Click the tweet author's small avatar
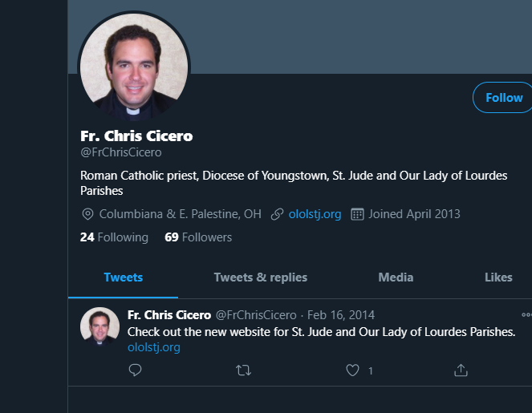 click(100, 326)
